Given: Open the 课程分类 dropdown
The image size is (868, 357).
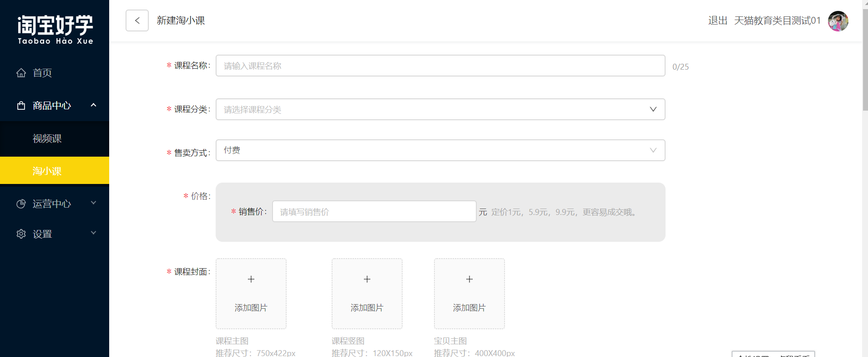Looking at the screenshot, I should tap(440, 109).
